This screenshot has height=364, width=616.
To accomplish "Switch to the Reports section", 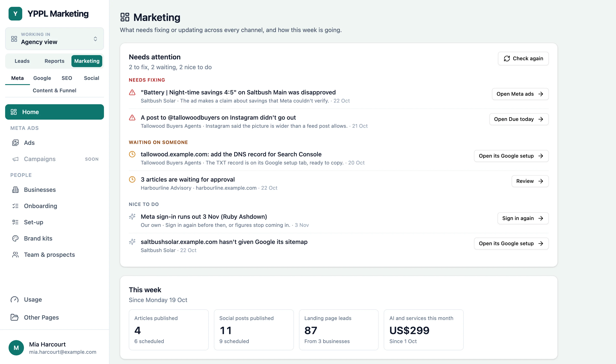I will (x=55, y=61).
